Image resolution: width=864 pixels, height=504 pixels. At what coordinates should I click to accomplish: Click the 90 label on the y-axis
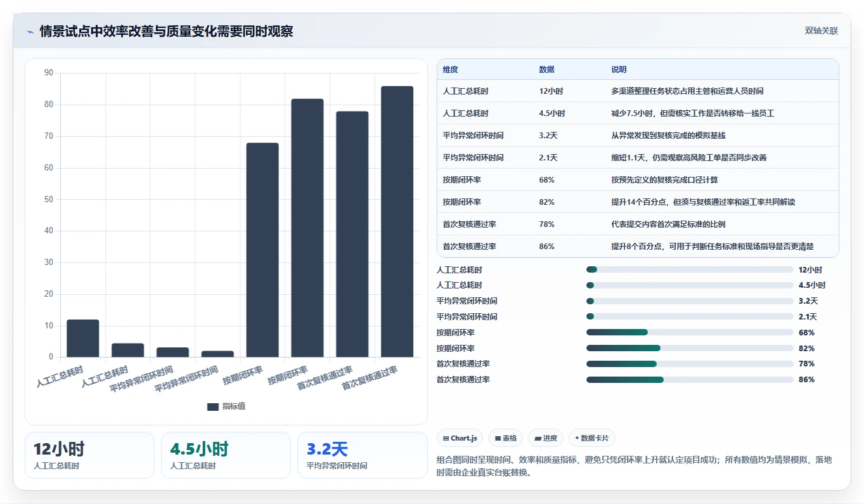click(49, 73)
